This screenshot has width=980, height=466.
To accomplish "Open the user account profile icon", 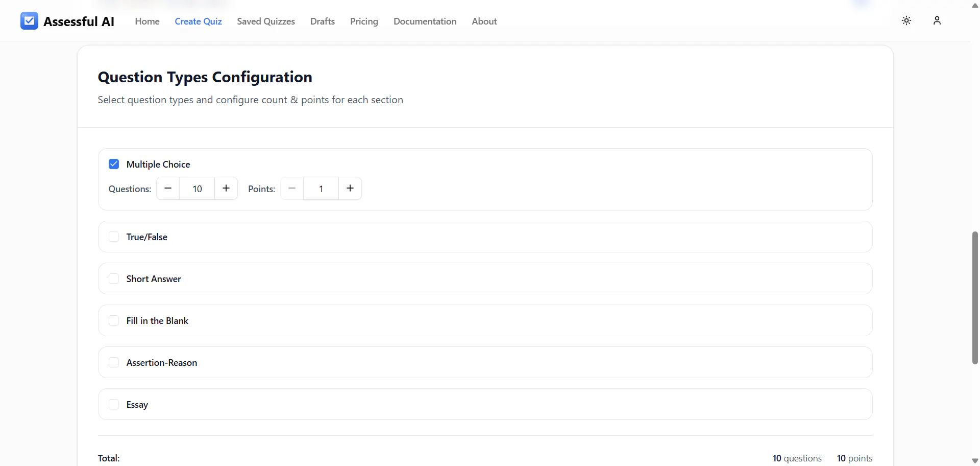I will point(937,20).
